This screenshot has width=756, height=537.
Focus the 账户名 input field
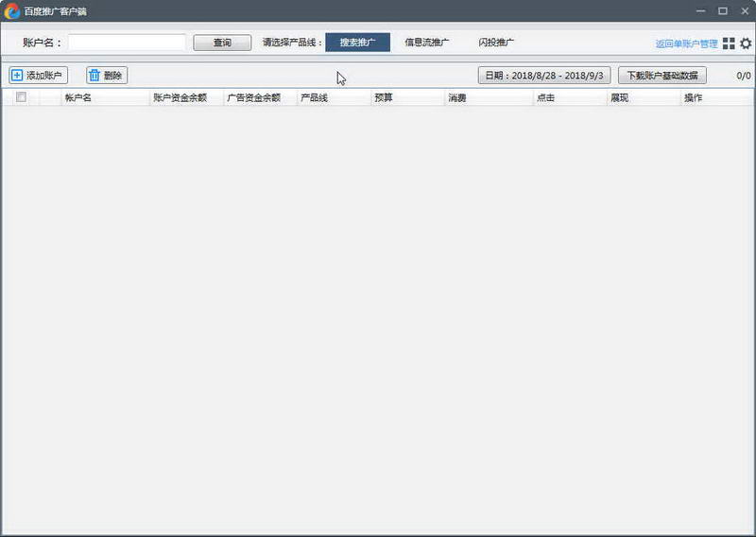tap(127, 43)
